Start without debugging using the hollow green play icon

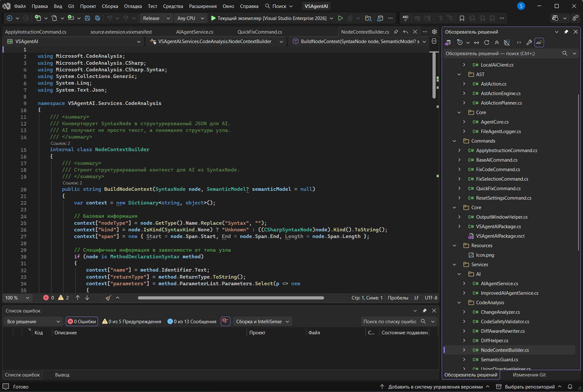pos(340,18)
